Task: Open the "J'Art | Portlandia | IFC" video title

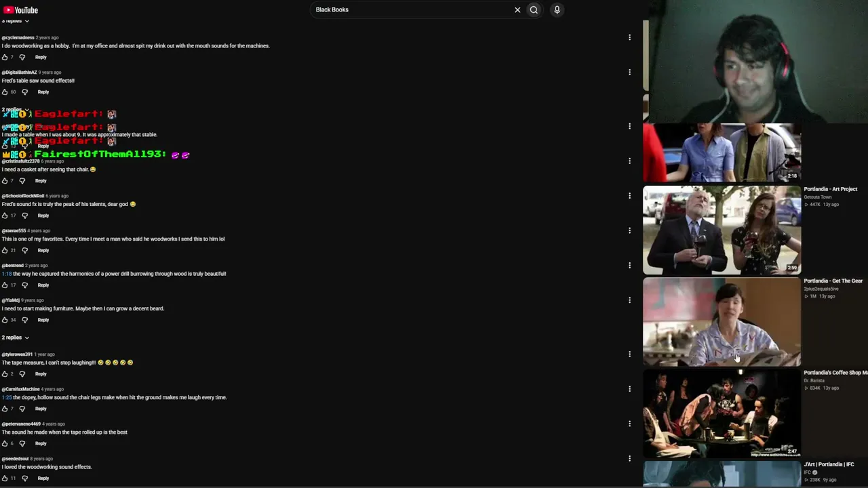Action: tap(829, 464)
